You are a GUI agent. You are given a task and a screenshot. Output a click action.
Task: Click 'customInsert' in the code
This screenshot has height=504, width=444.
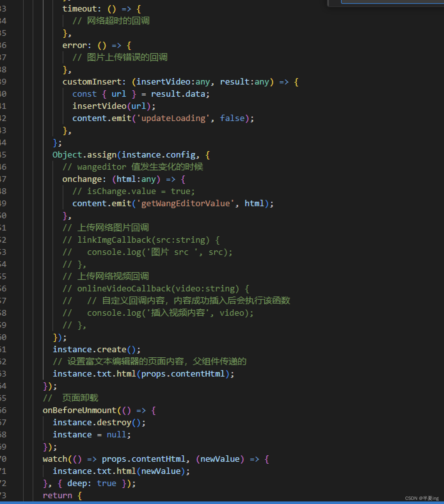coord(92,82)
